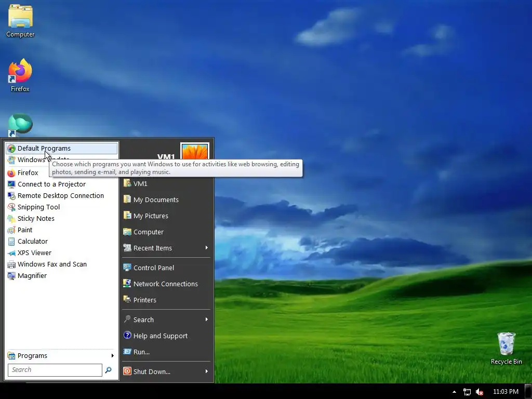The width and height of the screenshot is (532, 399).
Task: Click the Help and Support question mark icon
Action: 127,335
